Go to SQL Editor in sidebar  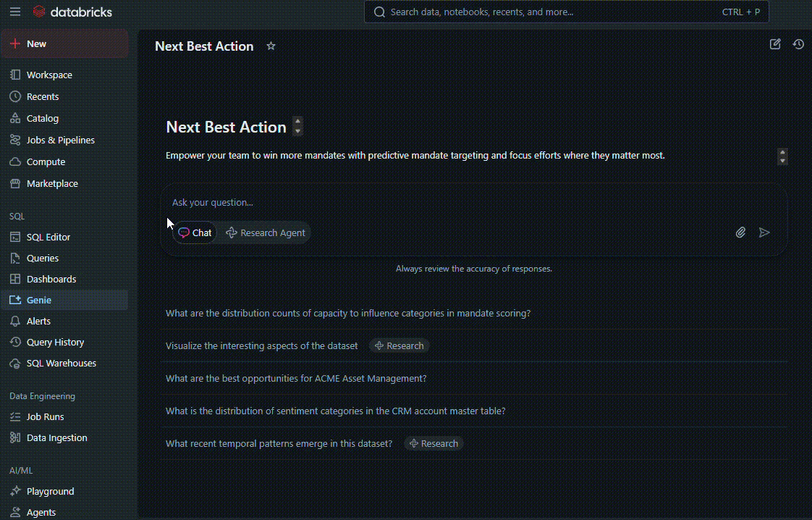48,237
